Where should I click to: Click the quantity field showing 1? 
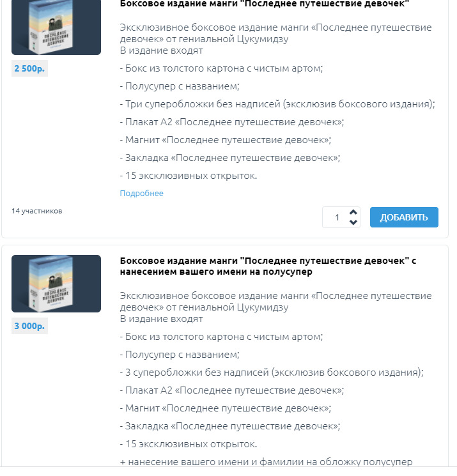[x=336, y=217]
